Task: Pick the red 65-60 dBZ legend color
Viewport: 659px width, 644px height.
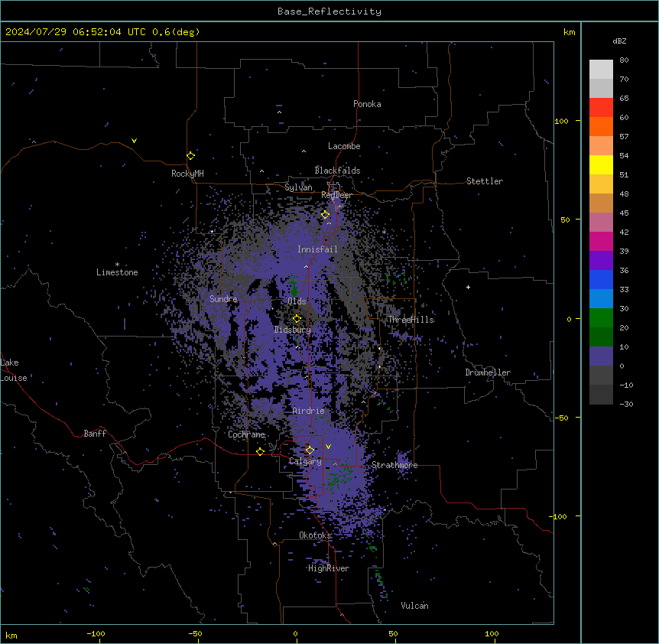Action: pyautogui.click(x=601, y=108)
